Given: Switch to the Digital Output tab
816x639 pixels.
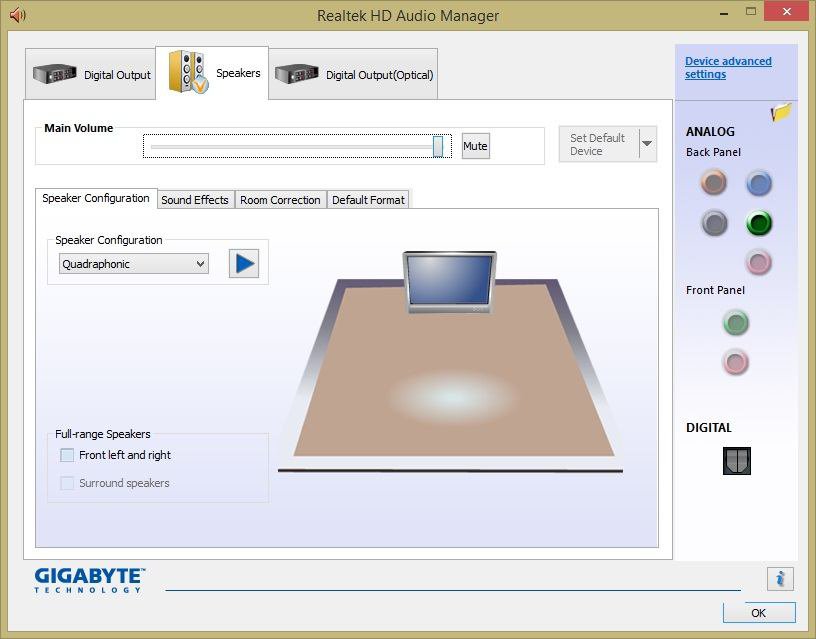Looking at the screenshot, I should [92, 75].
